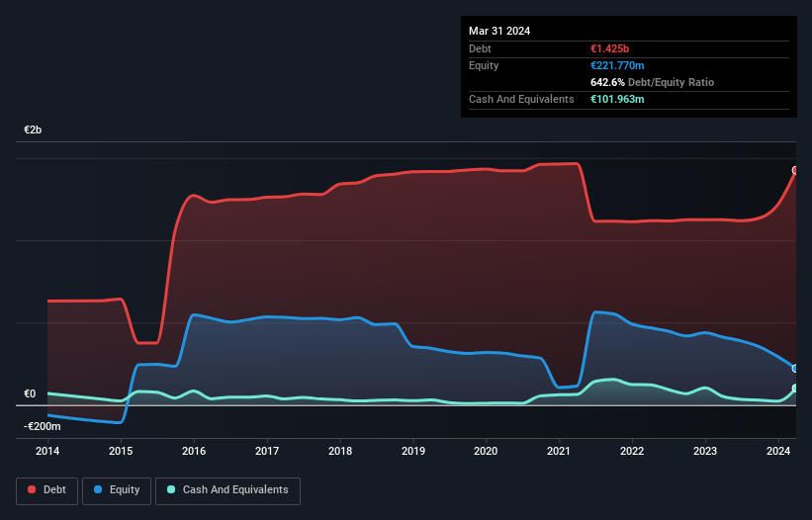Click the 2015 x-axis label
Viewport: 812px width, 520px height.
tap(121, 451)
